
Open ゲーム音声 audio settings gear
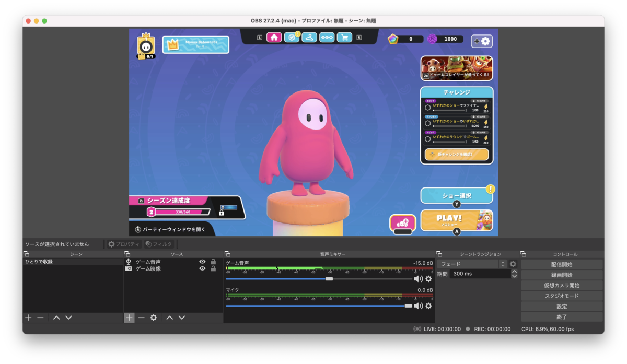tap(429, 279)
